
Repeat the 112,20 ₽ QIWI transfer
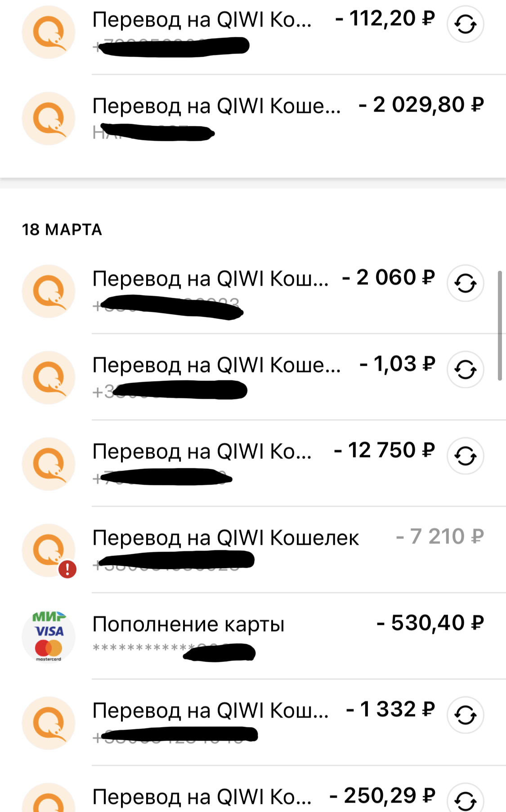[x=465, y=24]
